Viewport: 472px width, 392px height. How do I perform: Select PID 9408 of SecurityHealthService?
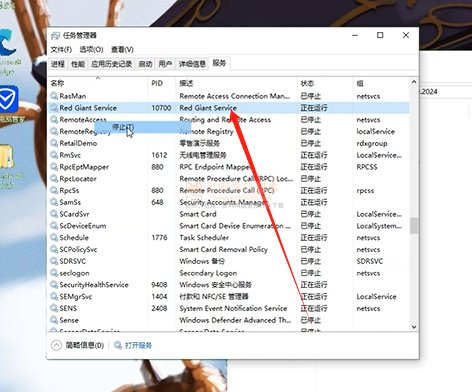(x=159, y=285)
